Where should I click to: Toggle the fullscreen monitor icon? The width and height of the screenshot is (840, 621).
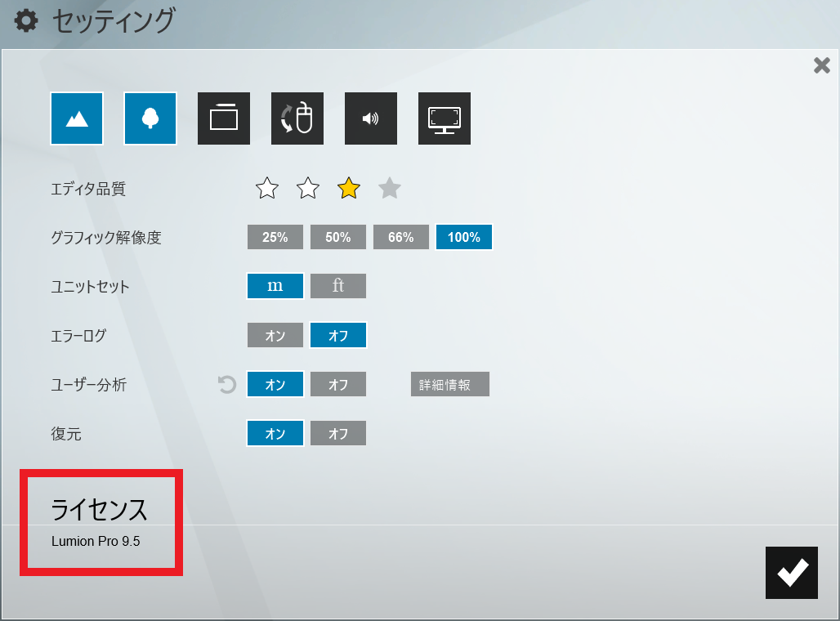(445, 118)
